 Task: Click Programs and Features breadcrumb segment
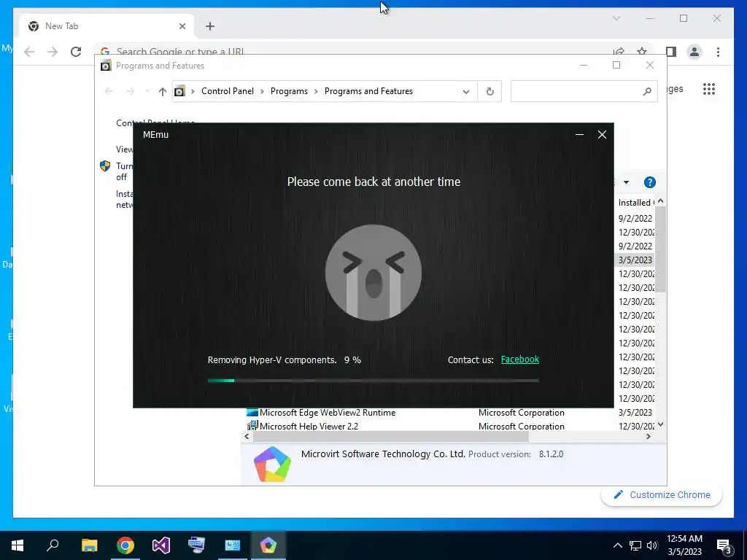[368, 91]
